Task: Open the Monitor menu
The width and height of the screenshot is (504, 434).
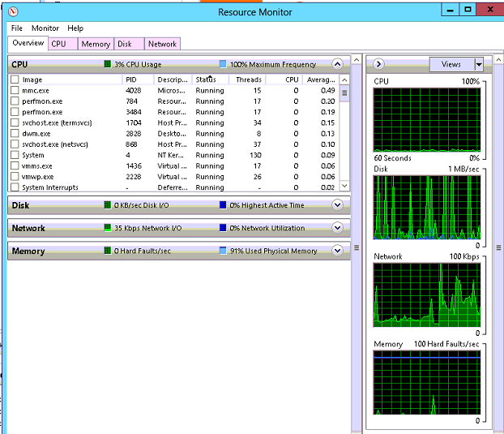Action: coord(45,28)
